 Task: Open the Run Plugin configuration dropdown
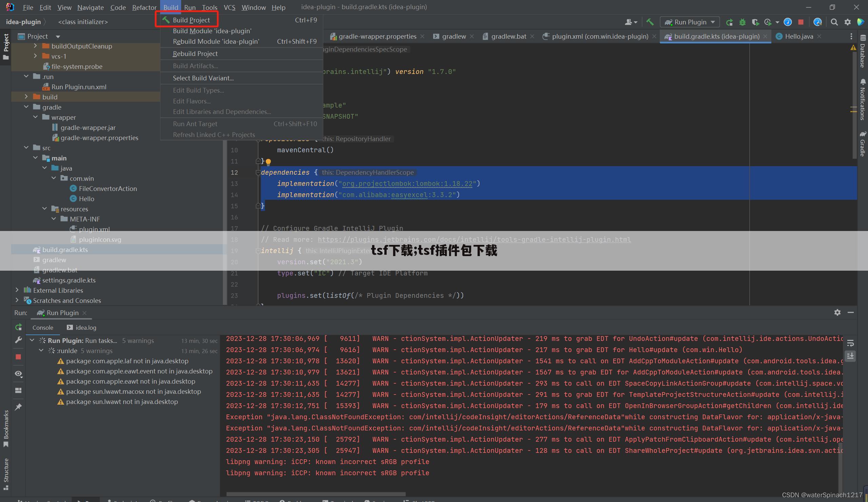[690, 22]
